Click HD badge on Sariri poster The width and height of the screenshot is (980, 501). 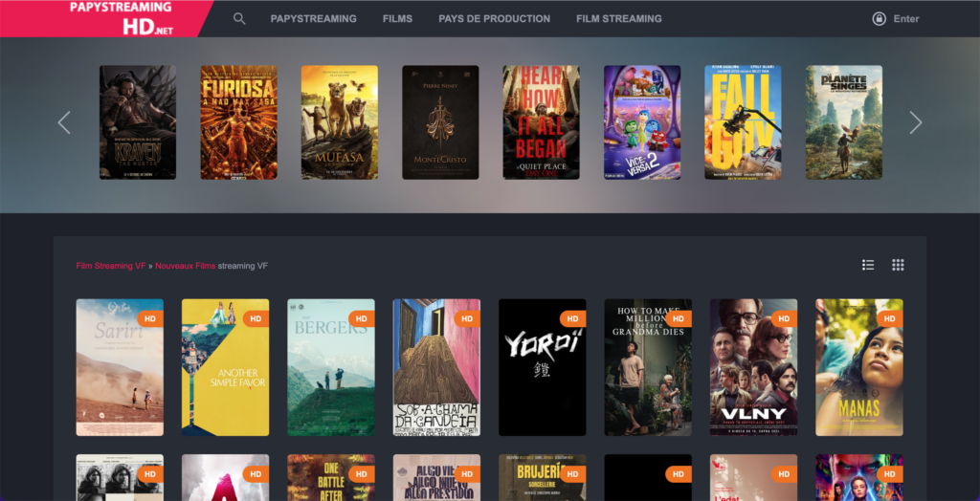coord(150,318)
